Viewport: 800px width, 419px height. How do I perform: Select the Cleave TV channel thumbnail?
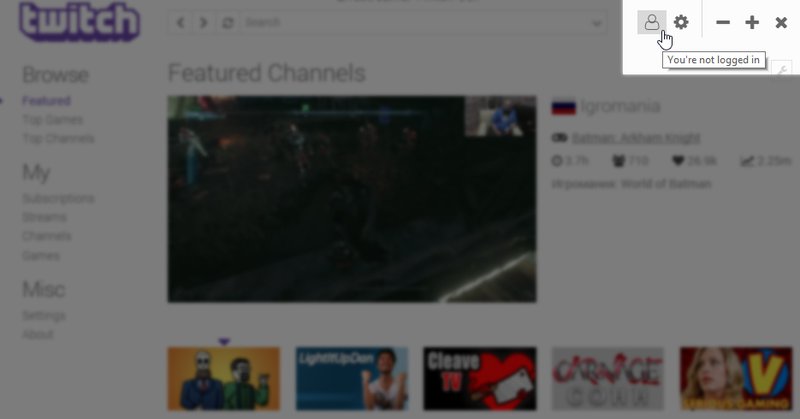[x=480, y=379]
